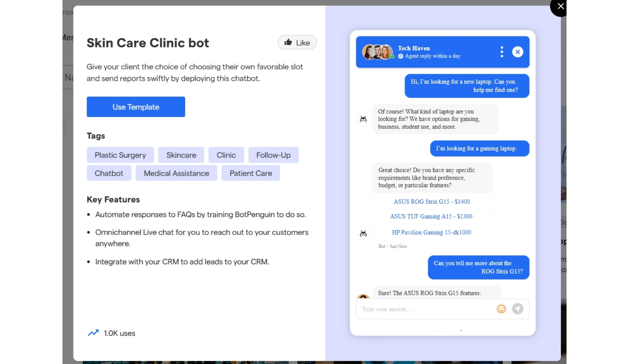Open the three-dot chat menu

502,52
